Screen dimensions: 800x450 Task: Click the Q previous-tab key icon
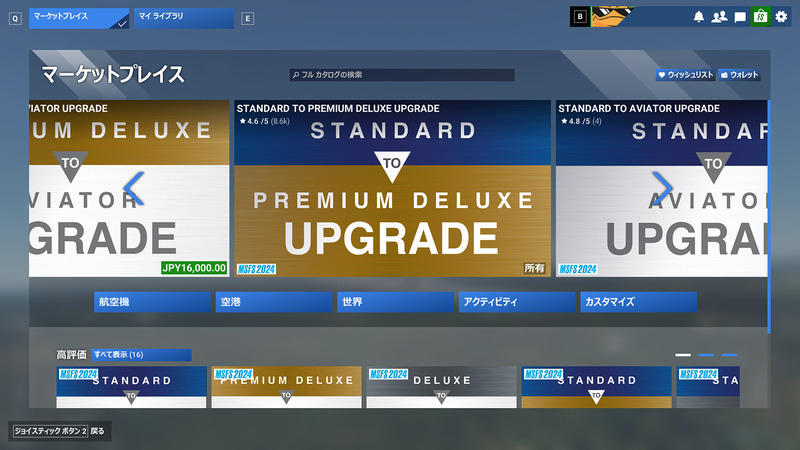pos(15,19)
